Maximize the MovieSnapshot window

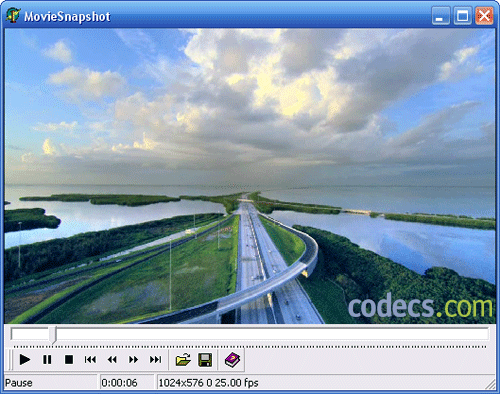462,15
